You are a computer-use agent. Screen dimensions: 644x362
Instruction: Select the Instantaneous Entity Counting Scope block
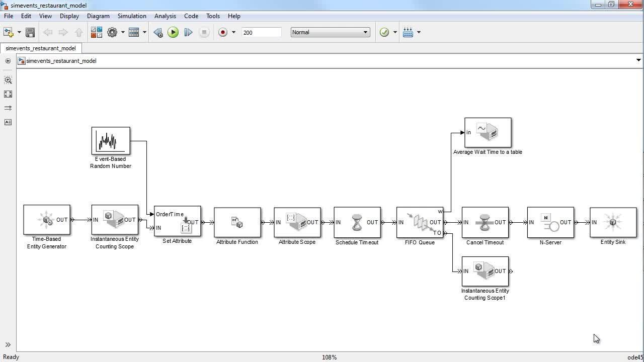point(115,219)
